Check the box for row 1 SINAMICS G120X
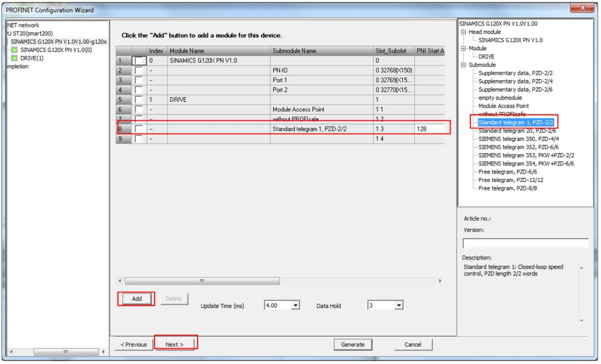The width and height of the screenshot is (601, 364). (x=139, y=61)
